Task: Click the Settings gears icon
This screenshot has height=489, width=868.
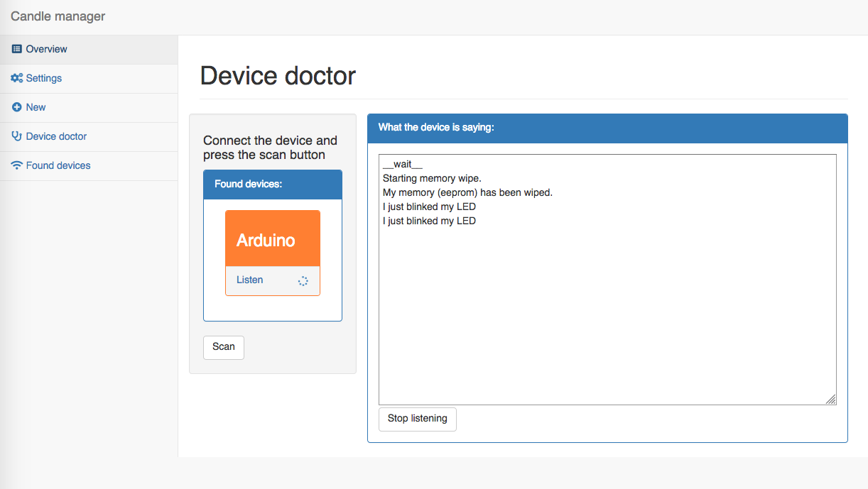Action: tap(17, 78)
